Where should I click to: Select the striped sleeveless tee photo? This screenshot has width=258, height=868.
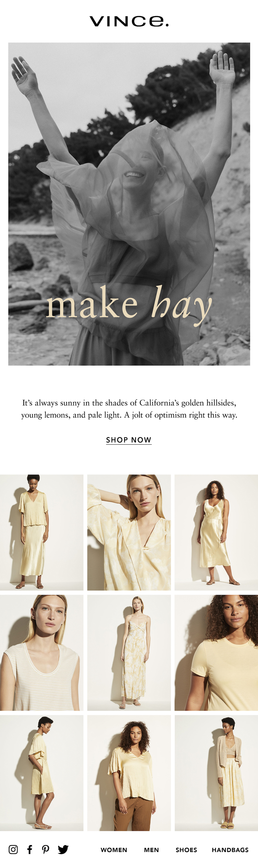pyautogui.click(x=42, y=653)
